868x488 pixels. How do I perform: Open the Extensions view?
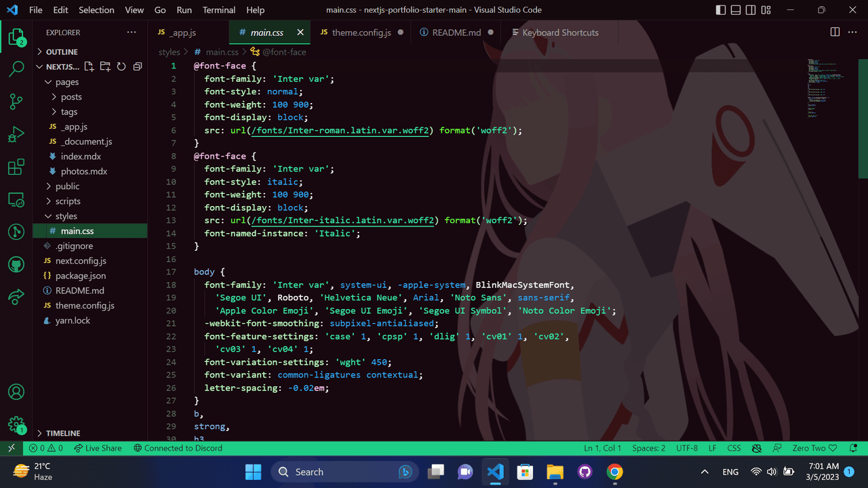click(16, 167)
